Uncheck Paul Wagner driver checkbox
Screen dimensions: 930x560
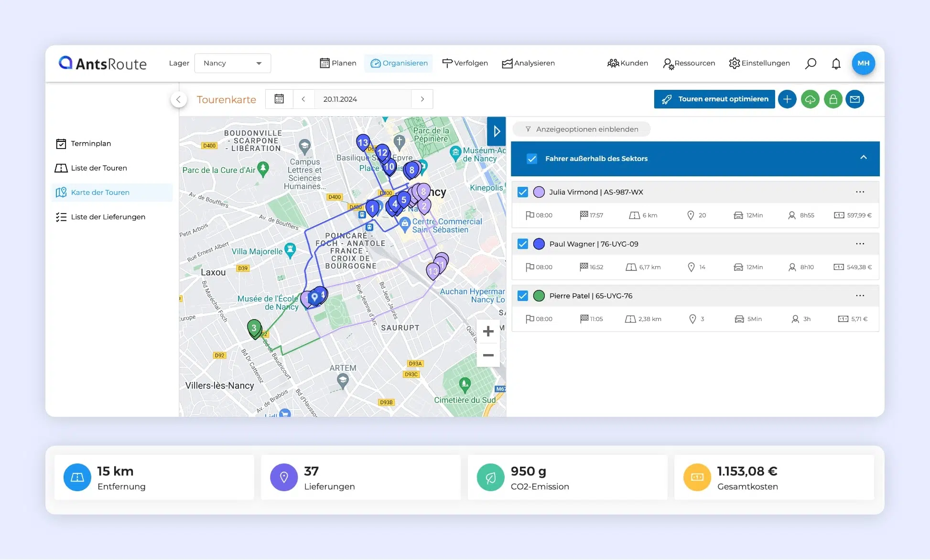[x=523, y=244]
